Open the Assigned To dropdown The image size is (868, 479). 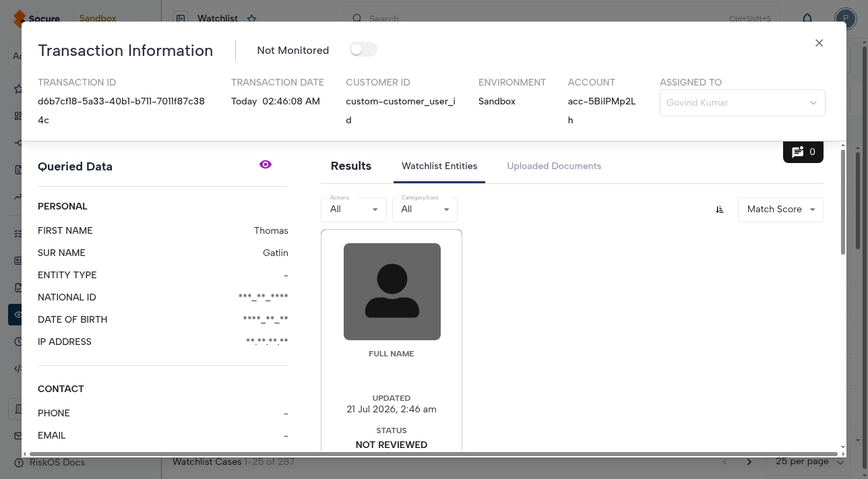742,102
